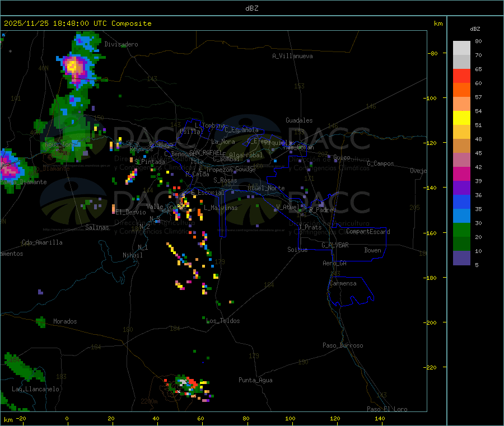Image resolution: width=504 pixels, height=426 pixels.
Task: Click the 120 km horizontal axis tick
Action: point(335,418)
